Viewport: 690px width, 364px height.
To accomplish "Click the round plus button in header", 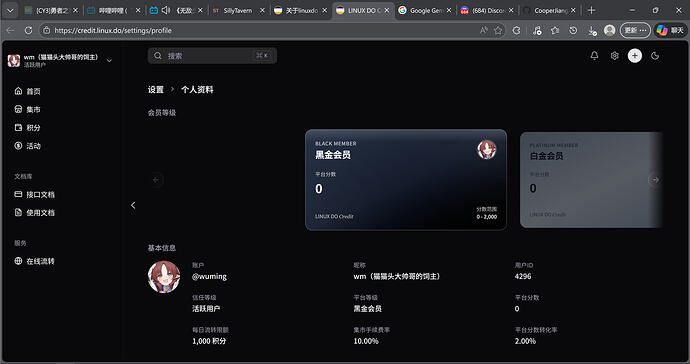I will 635,56.
